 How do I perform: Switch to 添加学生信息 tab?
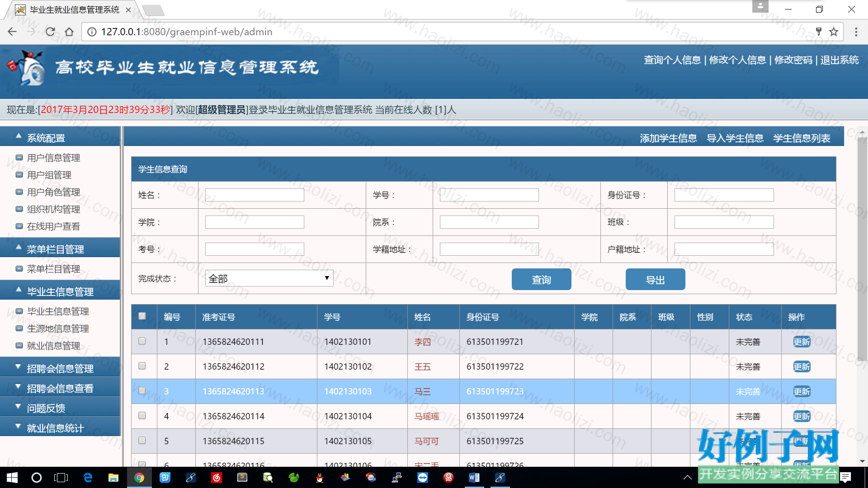[668, 138]
